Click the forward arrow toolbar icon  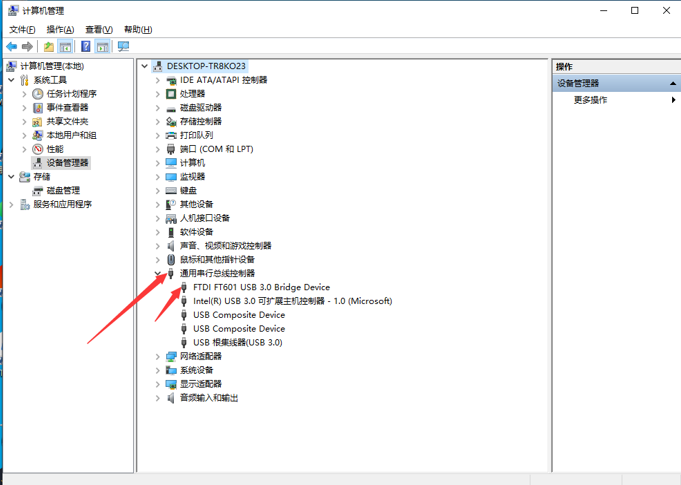coord(27,46)
